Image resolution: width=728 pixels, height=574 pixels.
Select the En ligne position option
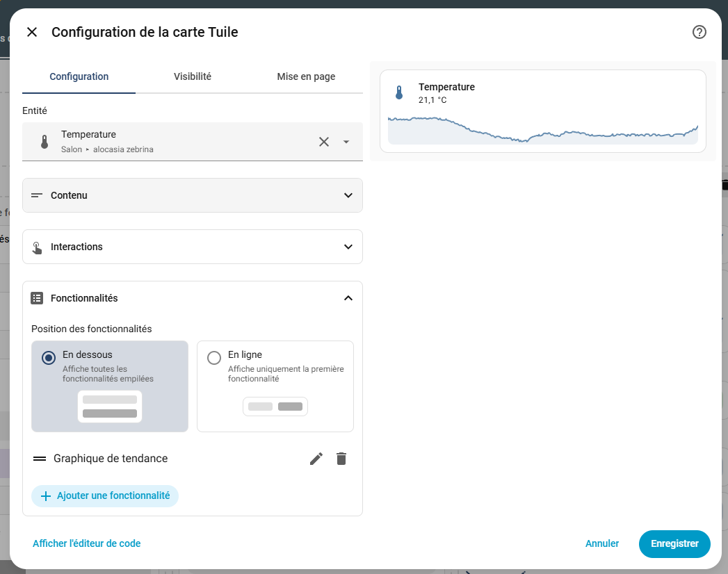tap(214, 358)
